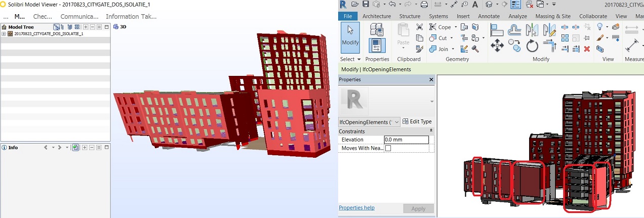
Task: Click the Revit Save icon
Action: pyautogui.click(x=366, y=5)
